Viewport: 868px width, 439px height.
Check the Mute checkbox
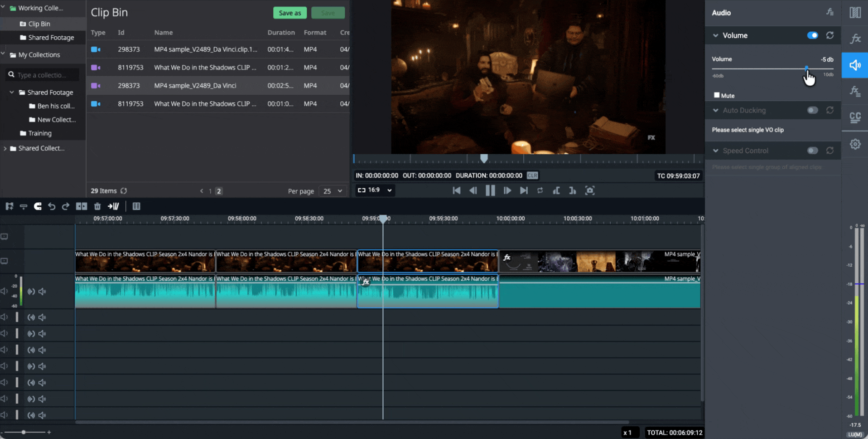point(717,95)
